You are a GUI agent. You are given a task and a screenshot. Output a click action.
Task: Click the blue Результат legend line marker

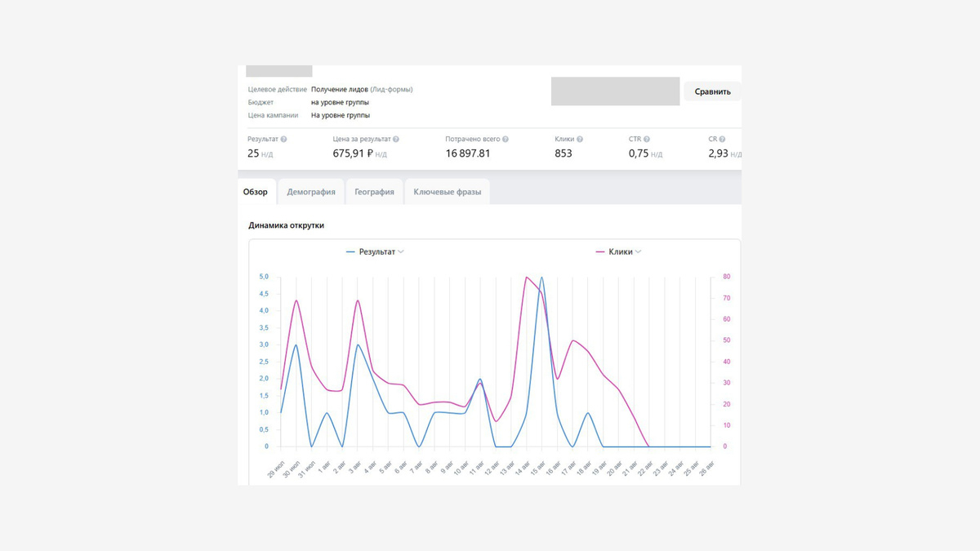[350, 252]
